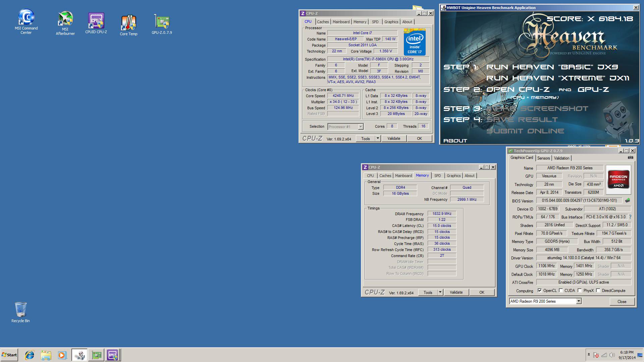The height and width of the screenshot is (362, 644).
Task: Run Heaven "Xtreme" DX11 benchmark
Action: 558,78
